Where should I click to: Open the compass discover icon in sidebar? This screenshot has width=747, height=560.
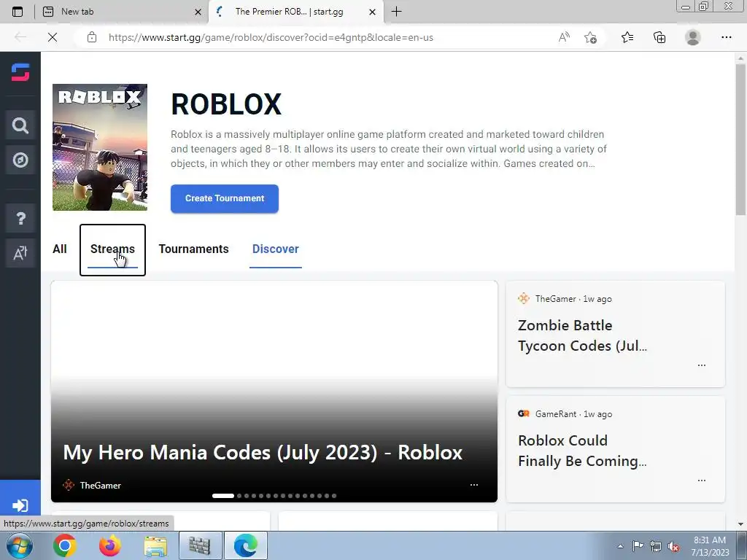point(20,160)
